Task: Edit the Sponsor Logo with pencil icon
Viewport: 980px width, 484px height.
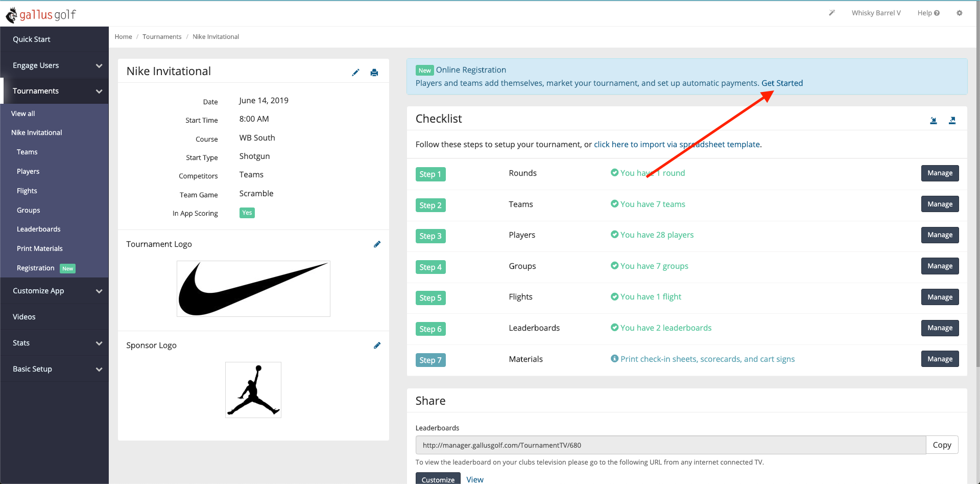Action: (x=377, y=345)
